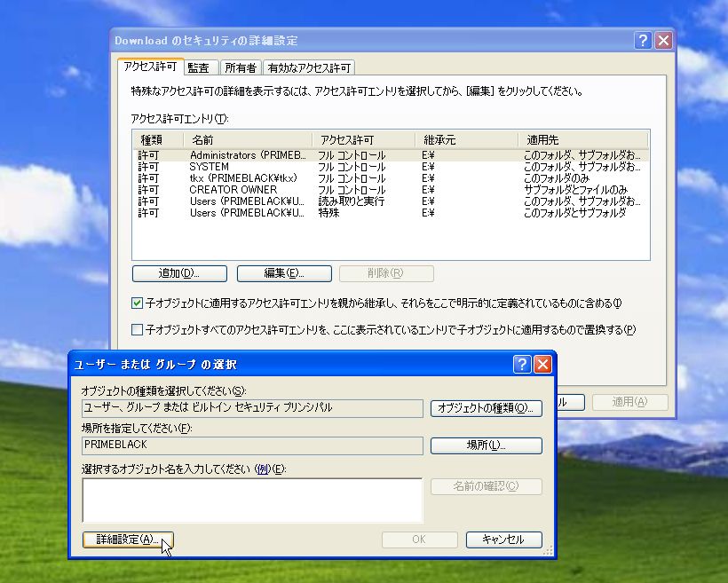Sort by 継承元 column header

pyautogui.click(x=466, y=139)
